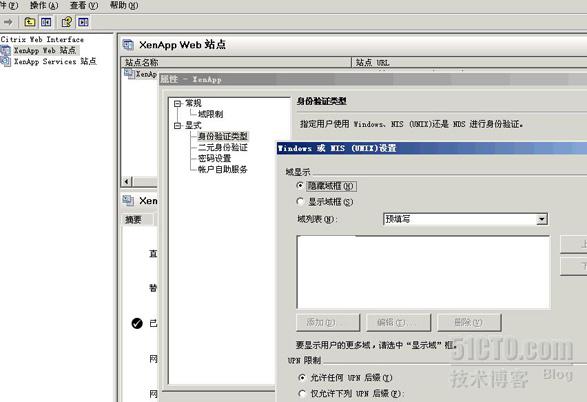The height and width of the screenshot is (402, 587).
Task: Click the 添加 button
Action: coord(328,322)
